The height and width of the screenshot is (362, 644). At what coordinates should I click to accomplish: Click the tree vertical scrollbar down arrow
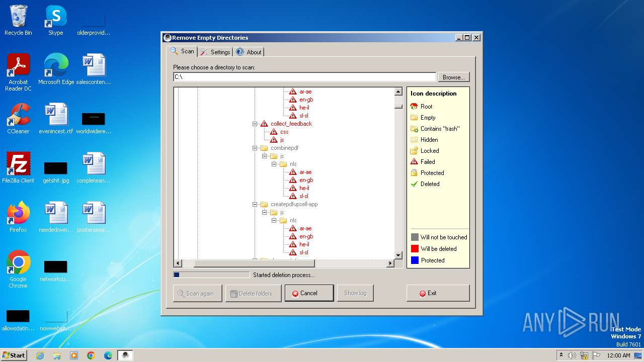(398, 255)
